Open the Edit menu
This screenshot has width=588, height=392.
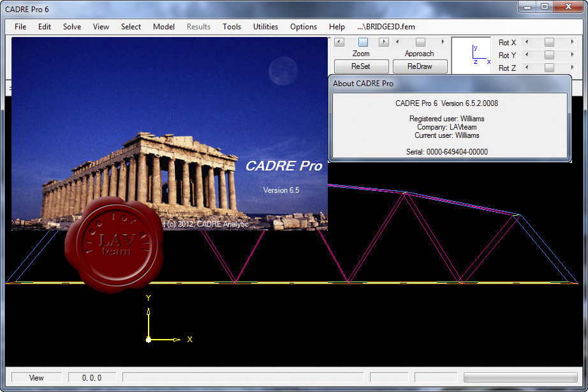(x=44, y=27)
